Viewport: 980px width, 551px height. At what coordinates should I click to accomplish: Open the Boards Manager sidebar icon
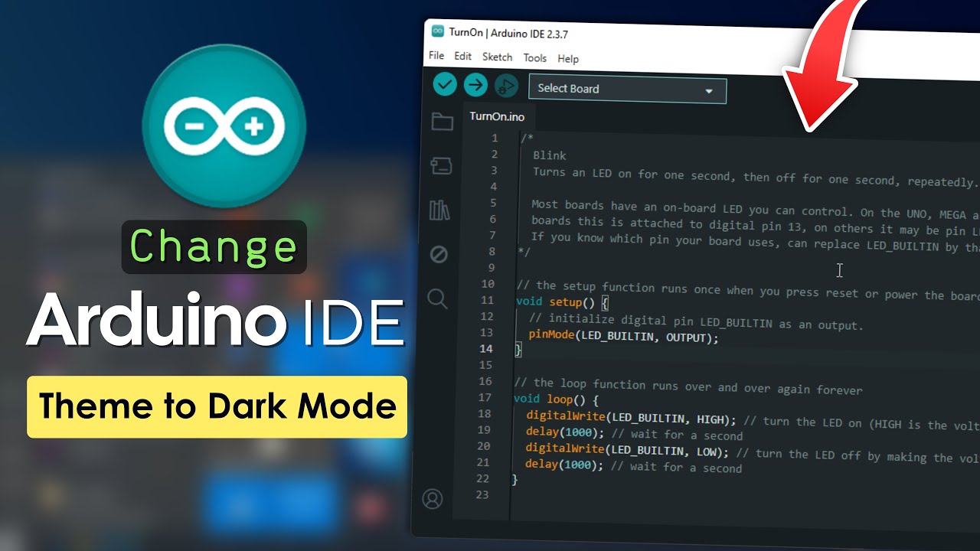point(441,165)
